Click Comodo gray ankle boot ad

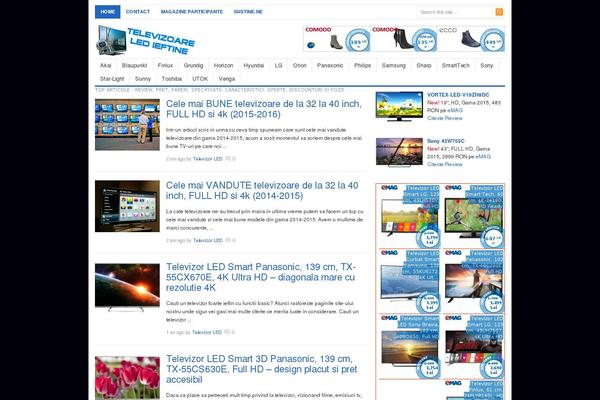pyautogui.click(x=338, y=39)
